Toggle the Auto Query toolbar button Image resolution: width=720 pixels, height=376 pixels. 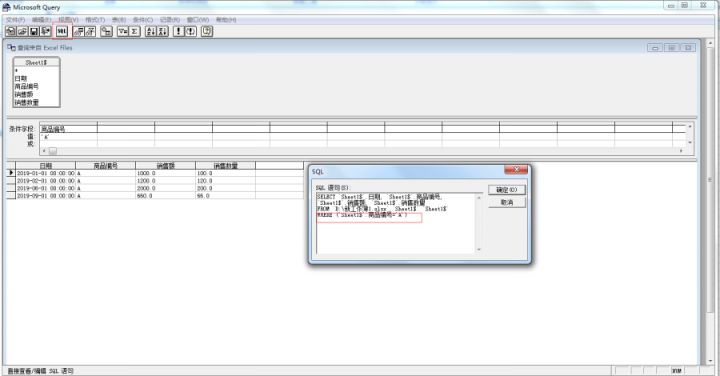point(191,31)
